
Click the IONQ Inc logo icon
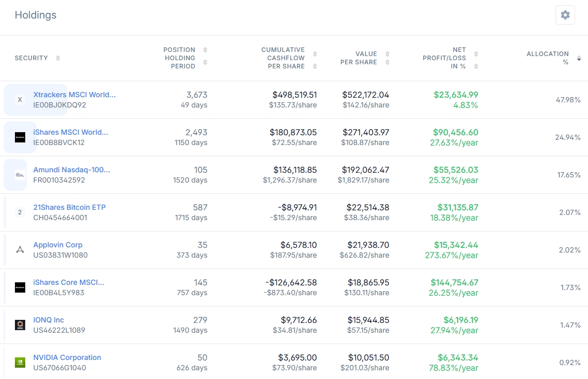(x=20, y=325)
